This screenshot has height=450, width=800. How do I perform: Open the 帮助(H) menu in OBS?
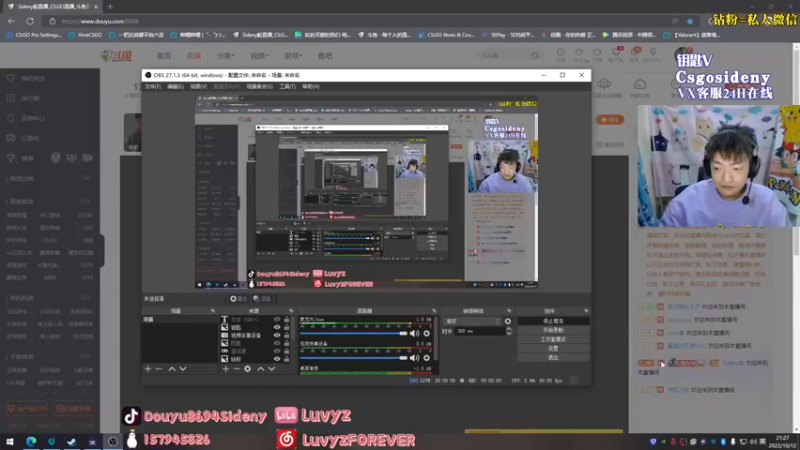coord(311,87)
